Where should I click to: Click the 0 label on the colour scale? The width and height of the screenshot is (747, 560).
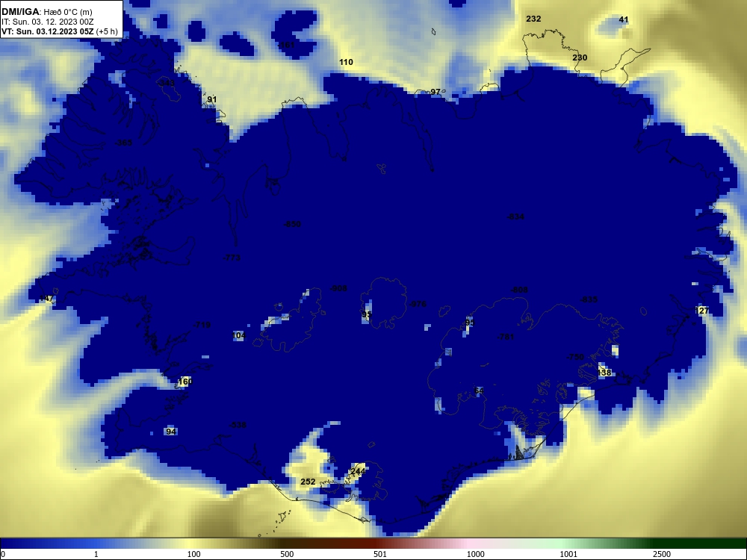(2, 554)
